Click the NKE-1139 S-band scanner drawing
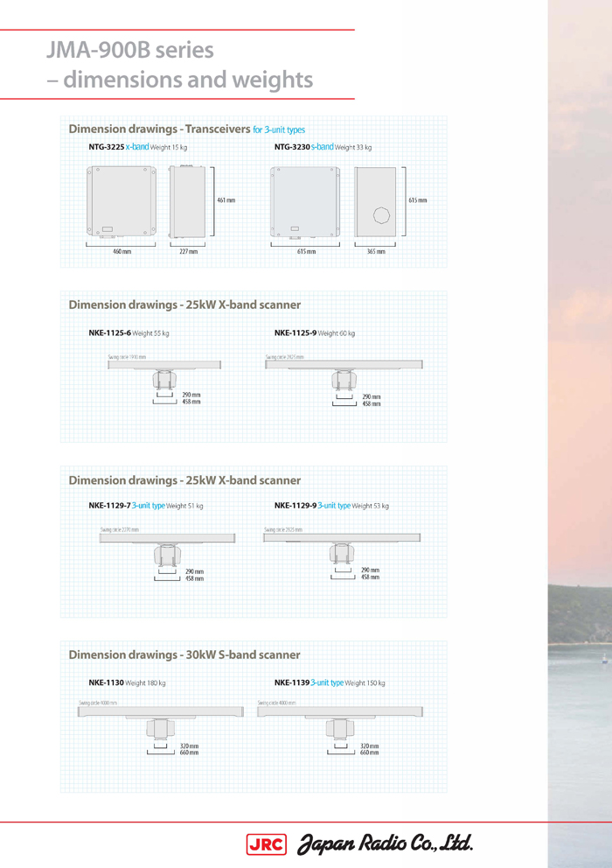Viewport: 612px width, 868px height. [340, 723]
